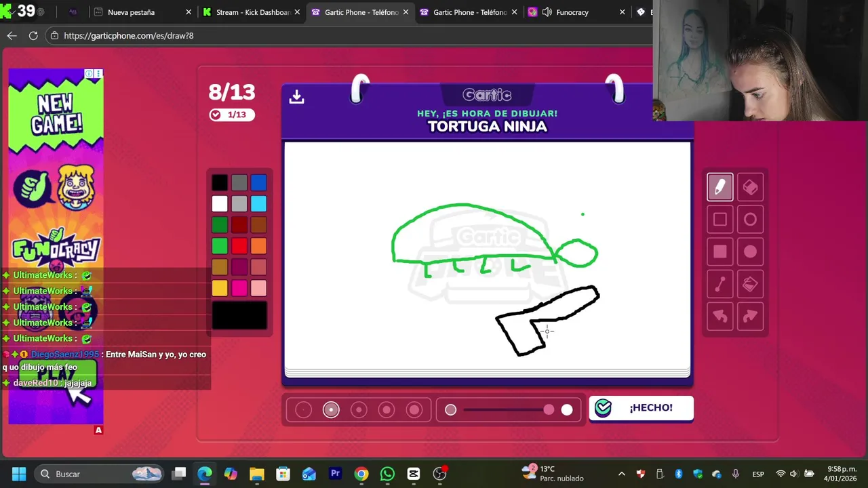Switch to the Stream - Kick Dashboard tab
This screenshot has width=868, height=488.
[251, 12]
